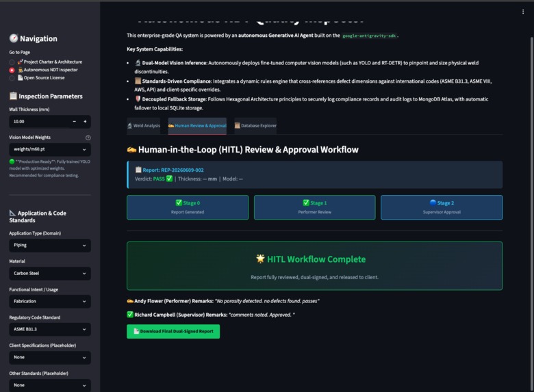Click the Verdict: PASS text
Screen dimensions: 534x392
[150, 179]
